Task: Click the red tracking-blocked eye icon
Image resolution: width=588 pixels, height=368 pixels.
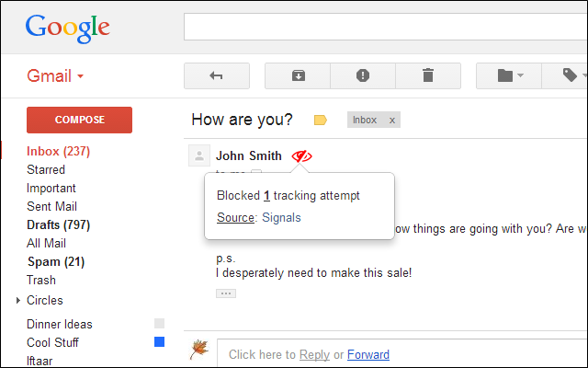Action: pos(301,155)
